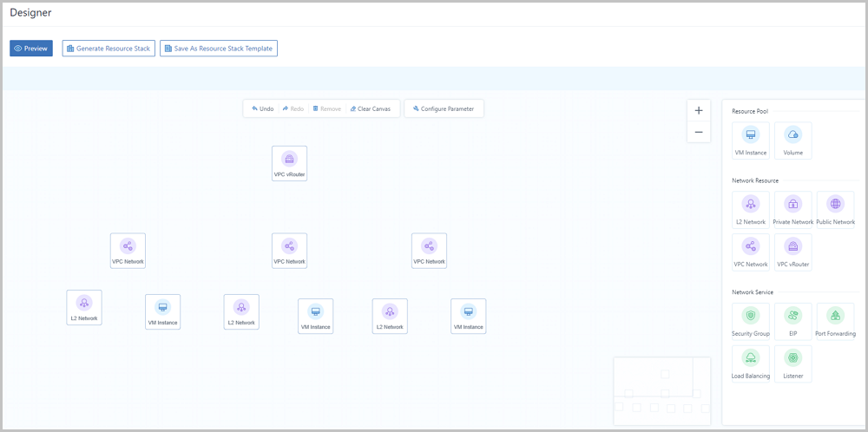
Task: Click the canvas minimap overview
Action: tap(662, 391)
